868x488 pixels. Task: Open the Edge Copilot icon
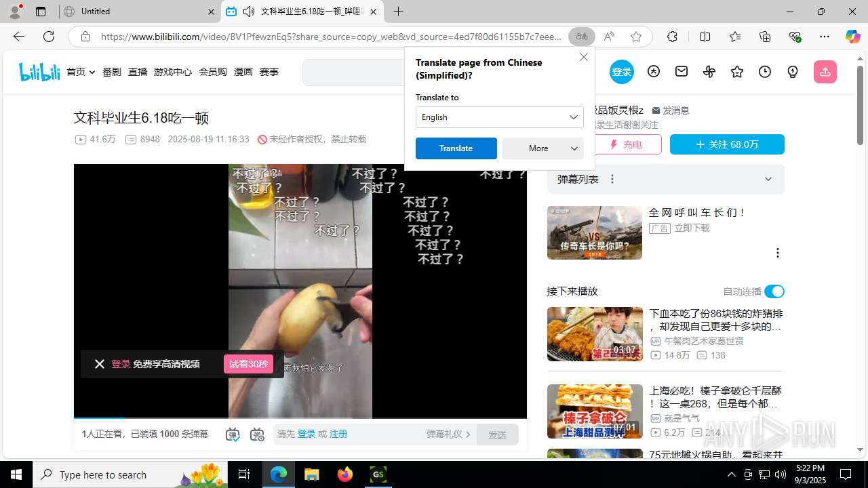click(x=852, y=37)
